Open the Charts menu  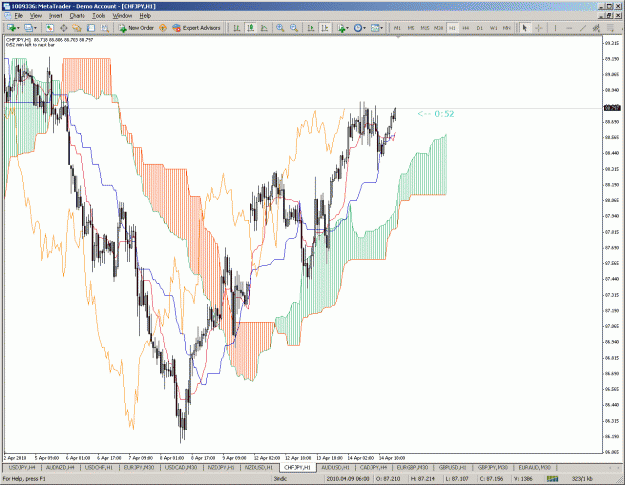77,16
